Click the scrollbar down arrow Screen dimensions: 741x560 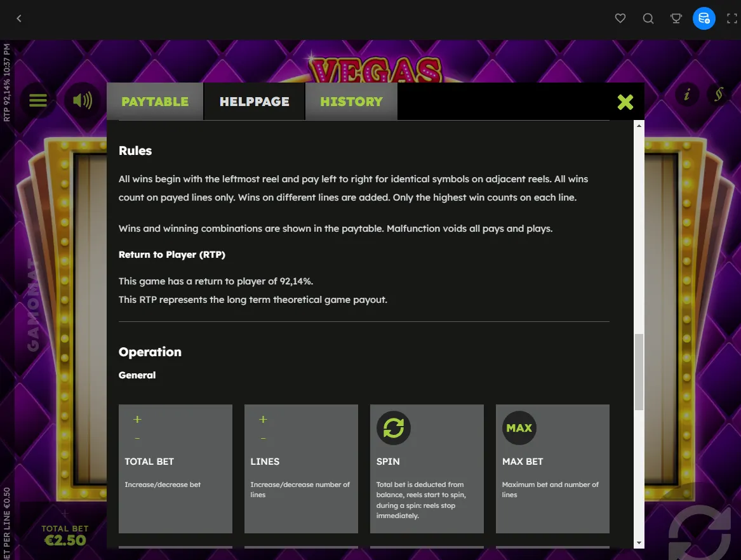[639, 543]
